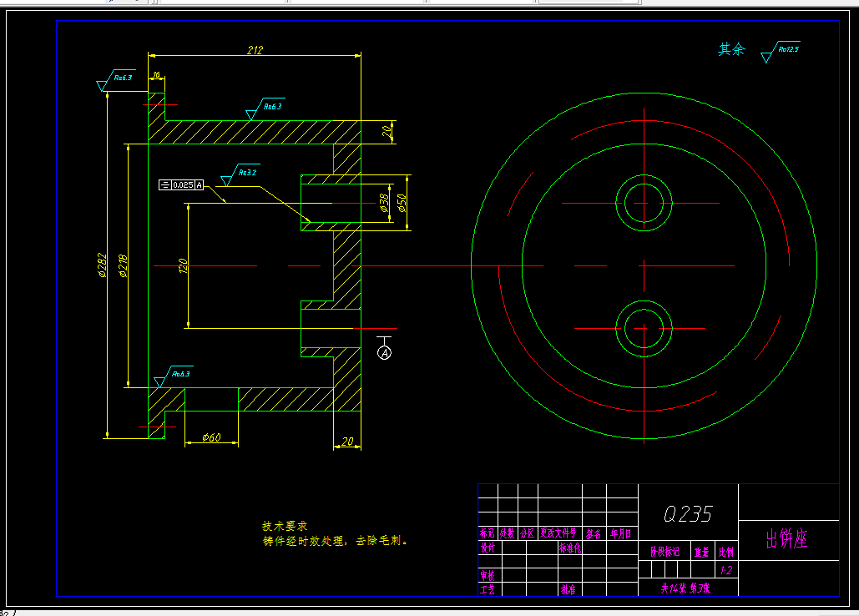859x616 pixels.
Task: Click the Ra6.3 symbol at the lower flange
Action: pyautogui.click(x=174, y=376)
